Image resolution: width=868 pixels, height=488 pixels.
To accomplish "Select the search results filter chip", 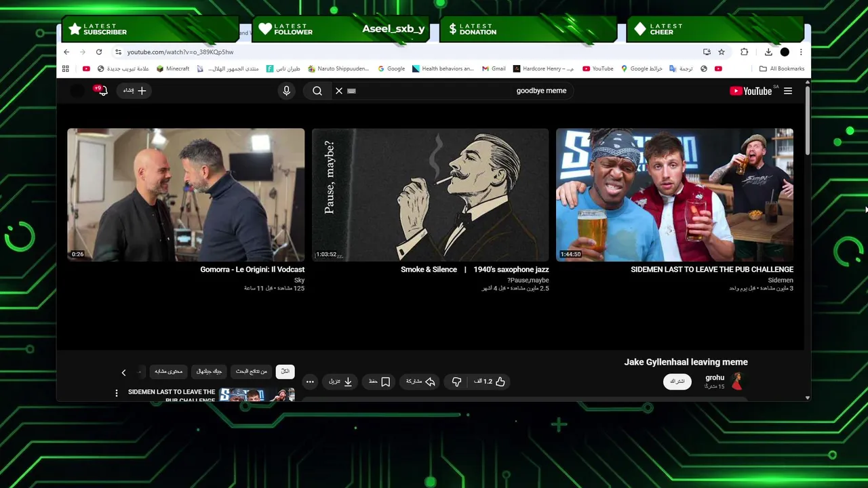I will coord(252,371).
